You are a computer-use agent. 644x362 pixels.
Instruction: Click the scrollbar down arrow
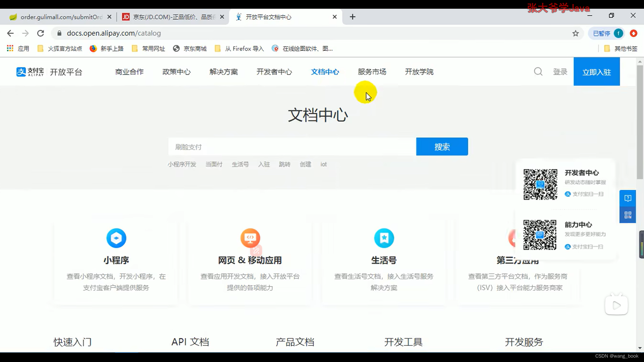point(640,348)
